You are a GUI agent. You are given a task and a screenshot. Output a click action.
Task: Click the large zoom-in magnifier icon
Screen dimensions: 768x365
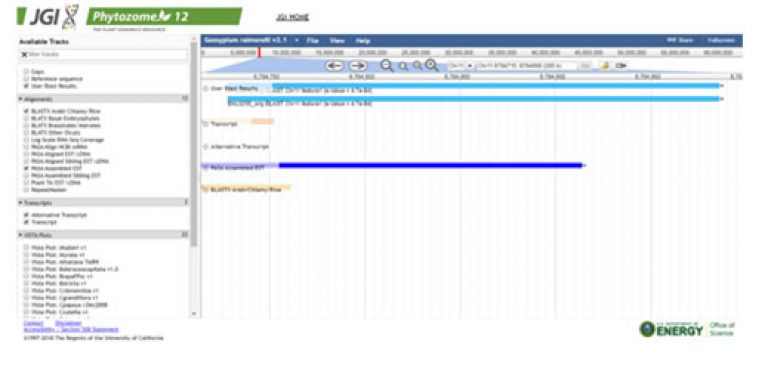(432, 65)
